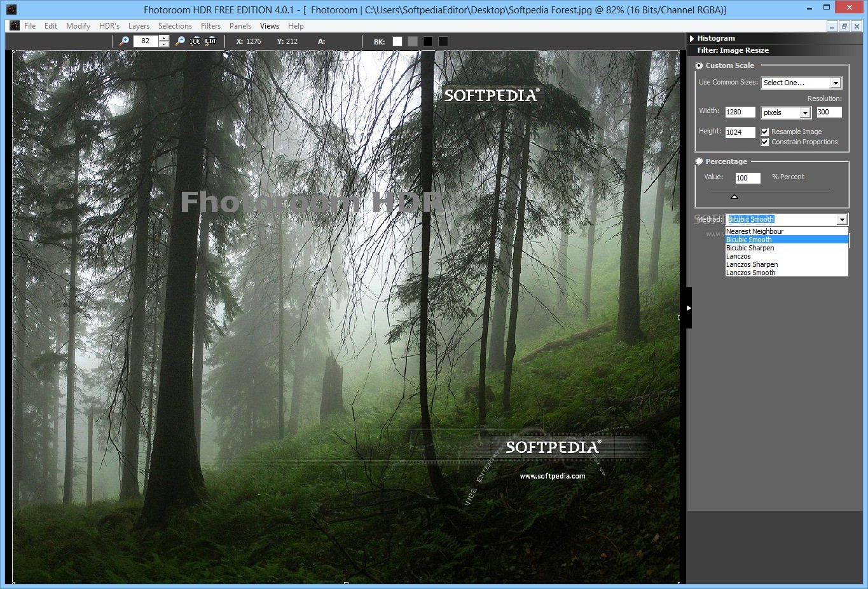868x589 pixels.
Task: Collapse the side panel with the black arrow tab
Action: [689, 308]
